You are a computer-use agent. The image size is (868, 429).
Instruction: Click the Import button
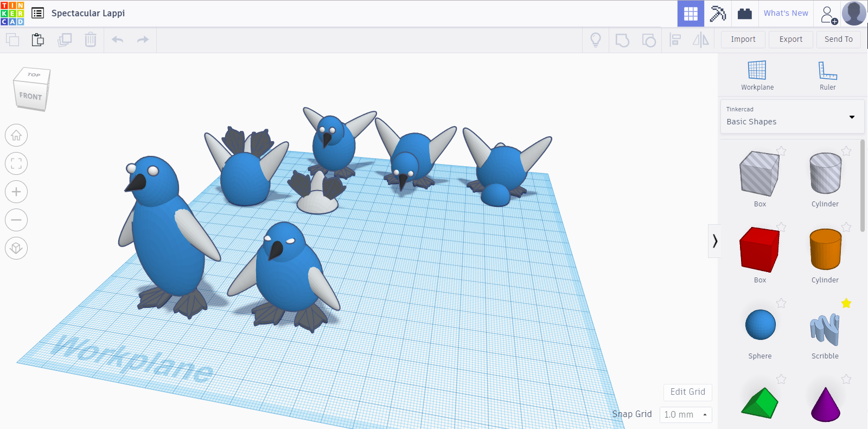(x=743, y=39)
